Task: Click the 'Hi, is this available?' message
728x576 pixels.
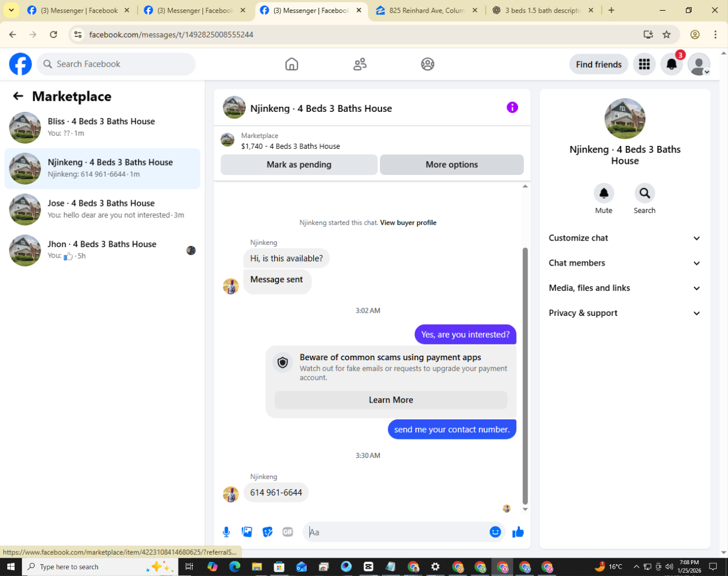Action: (286, 258)
